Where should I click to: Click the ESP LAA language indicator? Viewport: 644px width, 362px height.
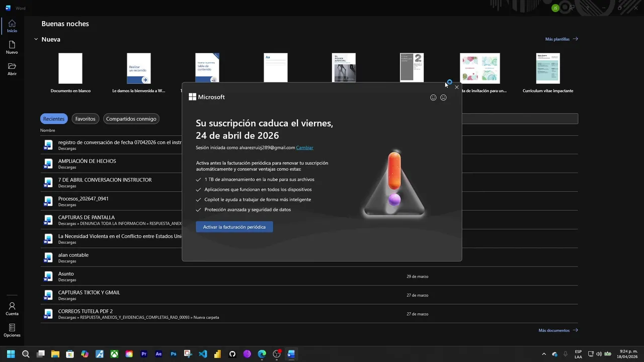(x=578, y=354)
